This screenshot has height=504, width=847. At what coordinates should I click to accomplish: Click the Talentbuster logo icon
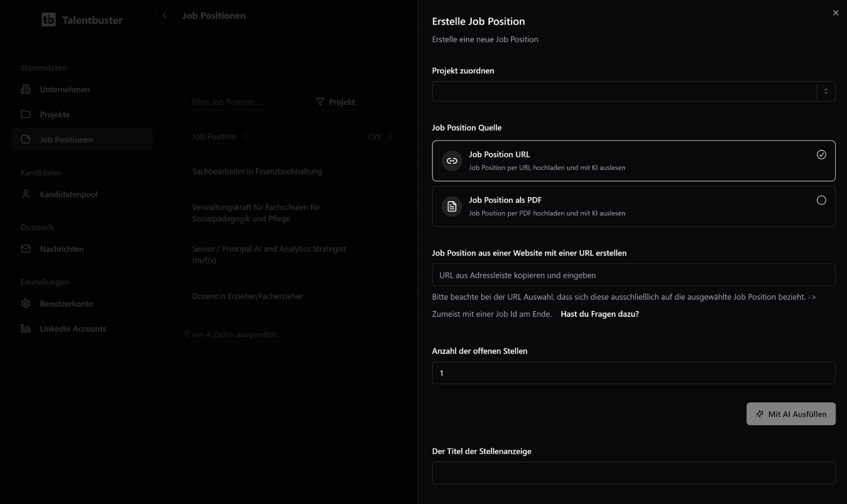tap(49, 20)
